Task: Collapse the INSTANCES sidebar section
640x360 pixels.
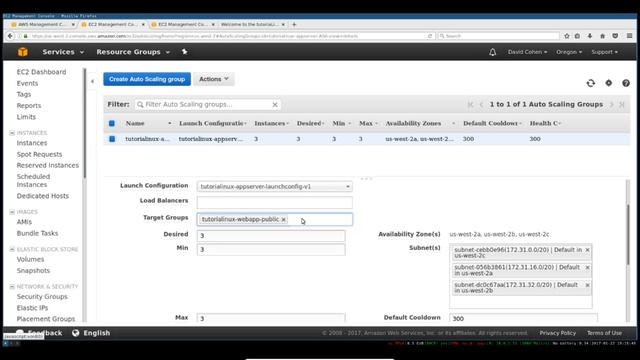Action: coord(12,133)
